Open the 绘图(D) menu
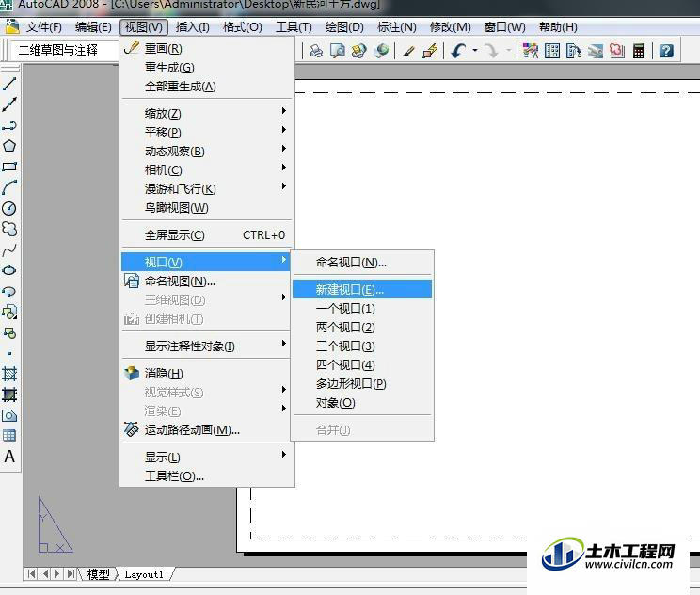This screenshot has height=595, width=700. pyautogui.click(x=344, y=27)
